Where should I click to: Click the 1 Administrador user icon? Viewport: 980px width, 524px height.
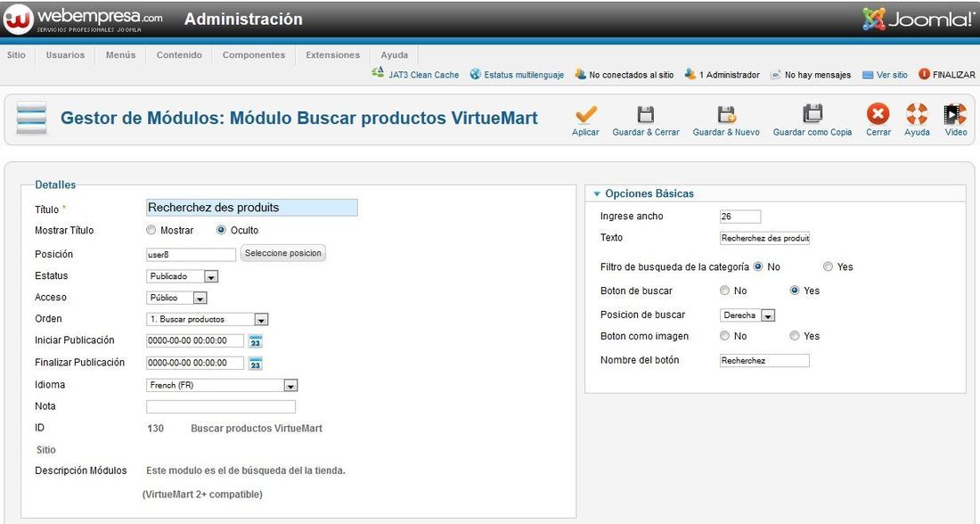coord(690,74)
